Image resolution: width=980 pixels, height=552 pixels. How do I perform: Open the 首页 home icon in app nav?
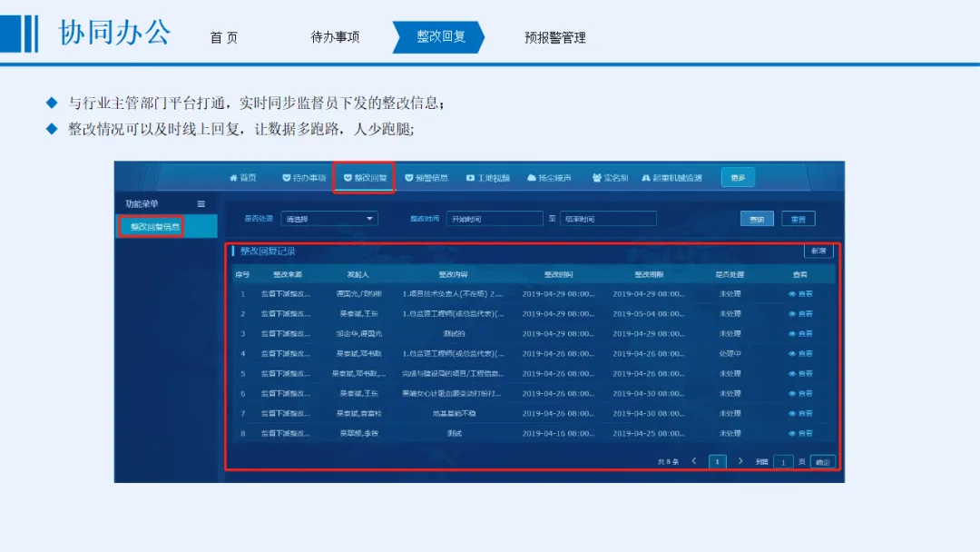243,178
